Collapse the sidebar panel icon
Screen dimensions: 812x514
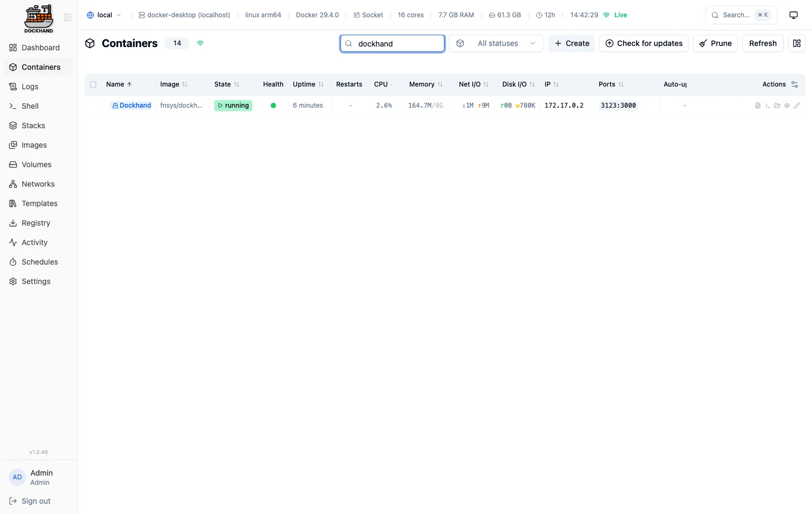pos(68,17)
